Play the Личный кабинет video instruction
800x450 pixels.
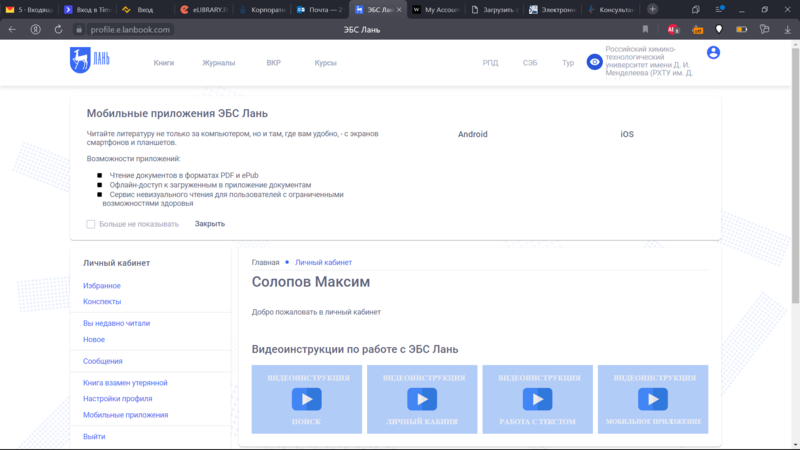(422, 399)
